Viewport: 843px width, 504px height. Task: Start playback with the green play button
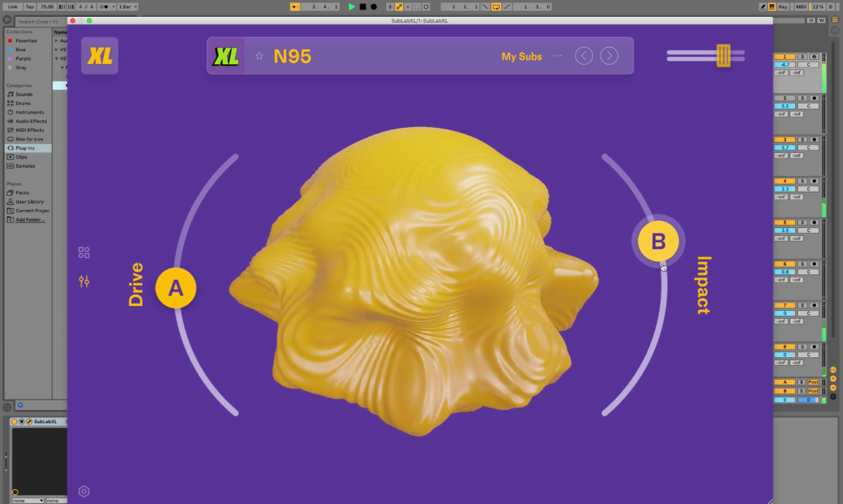[x=352, y=6]
